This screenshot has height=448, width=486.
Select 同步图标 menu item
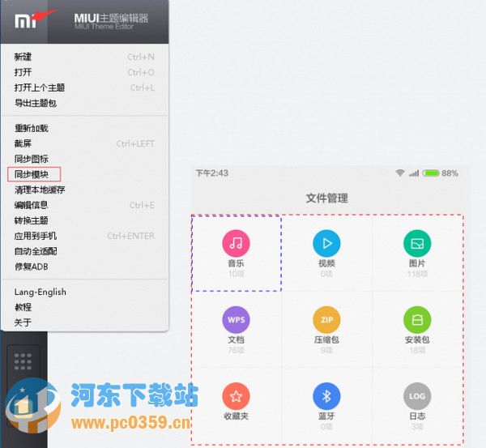[84, 159]
